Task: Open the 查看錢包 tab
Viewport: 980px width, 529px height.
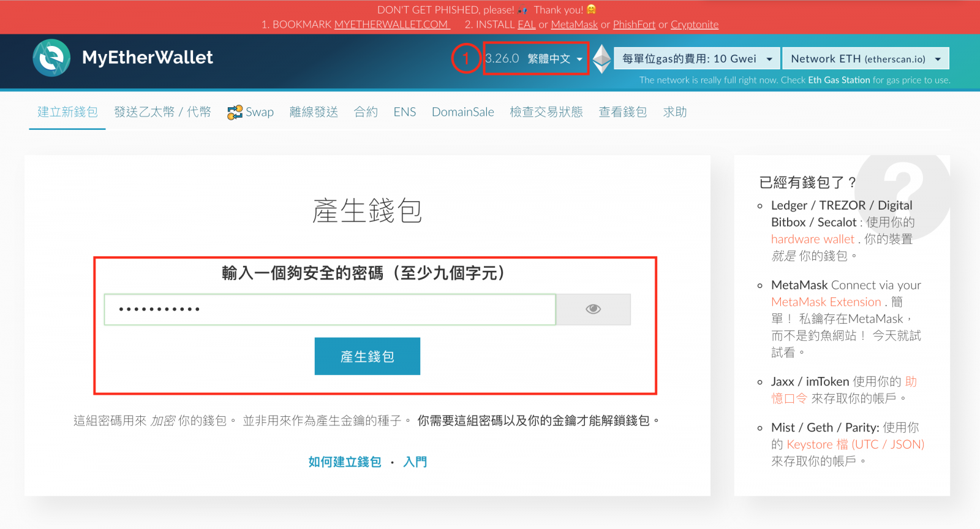Action: point(623,112)
